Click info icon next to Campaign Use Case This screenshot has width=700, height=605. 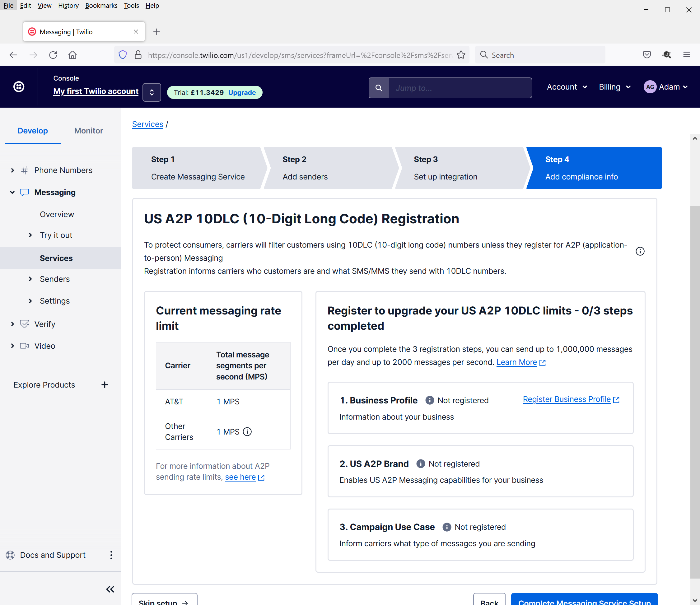[x=447, y=527]
